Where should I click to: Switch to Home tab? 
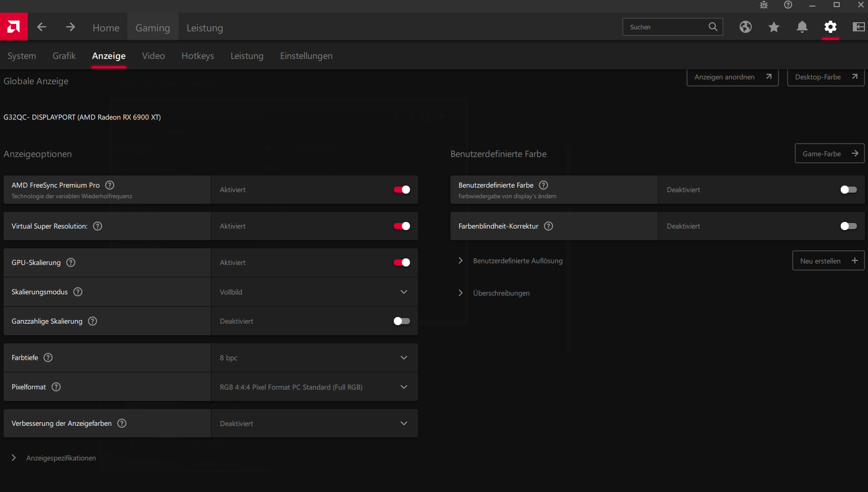pyautogui.click(x=106, y=28)
